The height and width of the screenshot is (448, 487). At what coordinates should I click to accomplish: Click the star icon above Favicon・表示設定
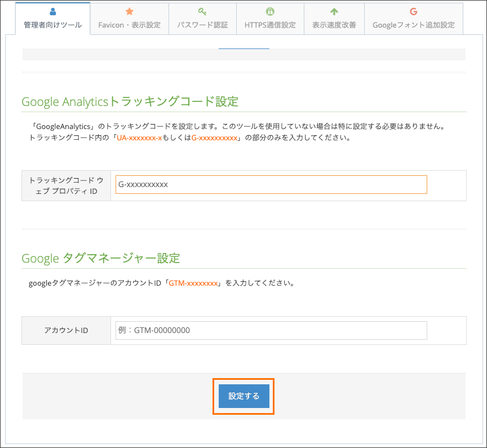pyautogui.click(x=130, y=12)
